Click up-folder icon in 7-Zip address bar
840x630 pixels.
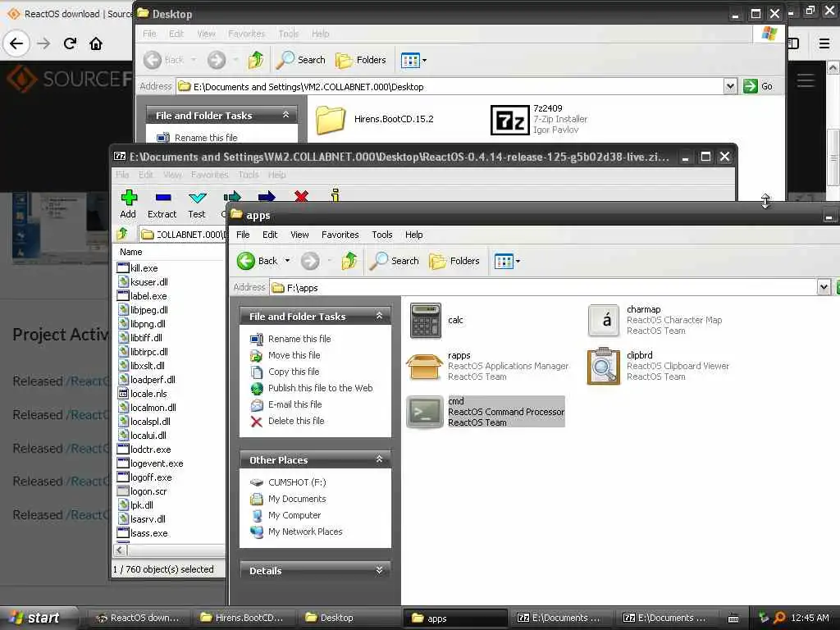tap(122, 234)
